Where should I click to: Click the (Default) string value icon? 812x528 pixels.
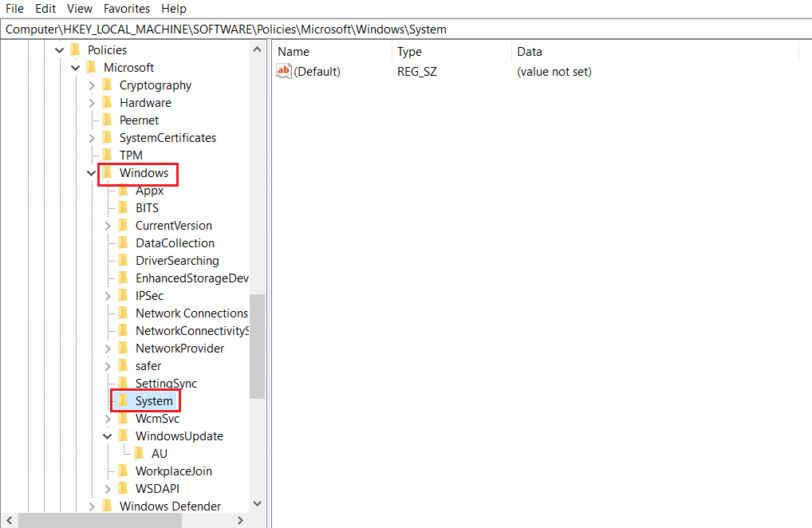click(x=284, y=72)
